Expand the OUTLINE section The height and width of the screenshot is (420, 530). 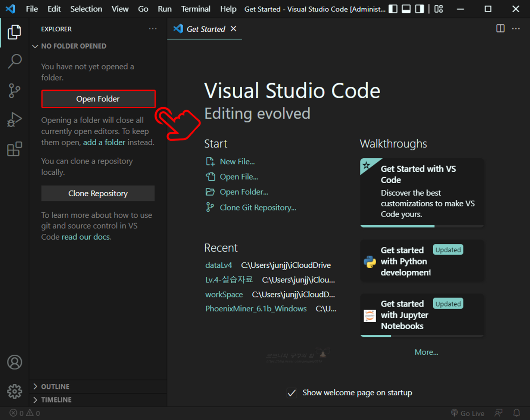tap(98, 387)
